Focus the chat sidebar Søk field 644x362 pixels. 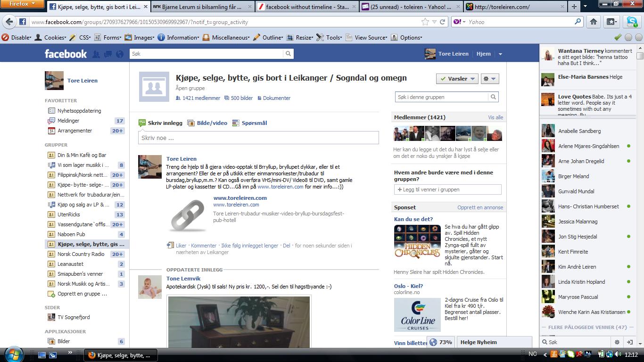pos(575,342)
